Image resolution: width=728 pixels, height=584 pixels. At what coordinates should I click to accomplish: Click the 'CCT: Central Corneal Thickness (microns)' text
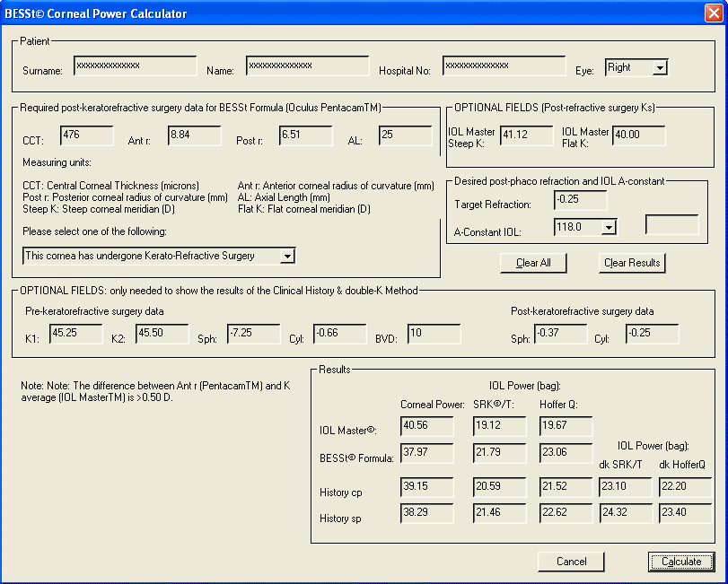pos(111,186)
